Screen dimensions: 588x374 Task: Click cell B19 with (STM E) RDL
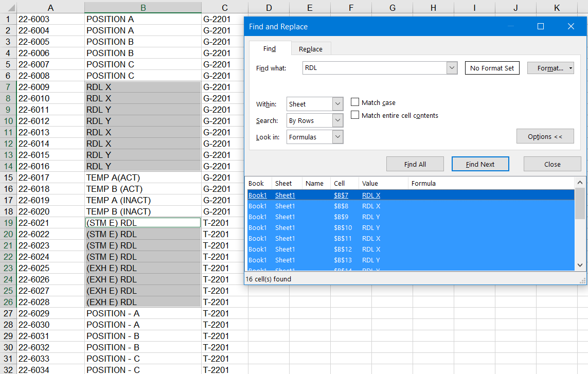click(143, 223)
